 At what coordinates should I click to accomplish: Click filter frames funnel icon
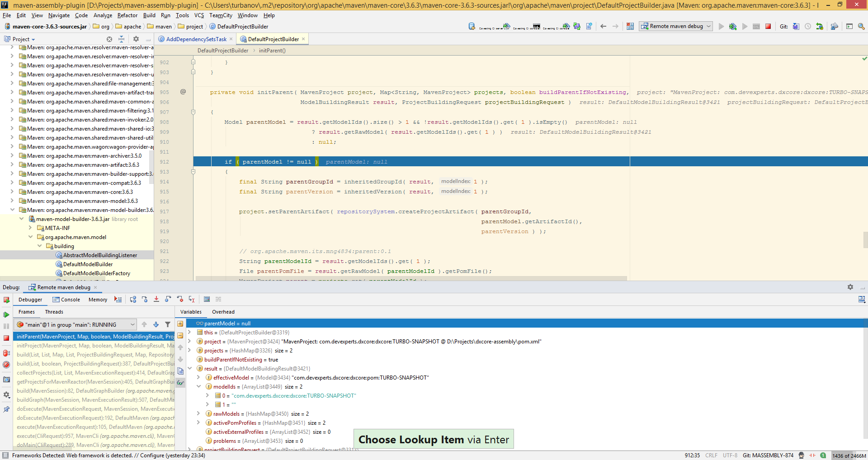(x=168, y=324)
